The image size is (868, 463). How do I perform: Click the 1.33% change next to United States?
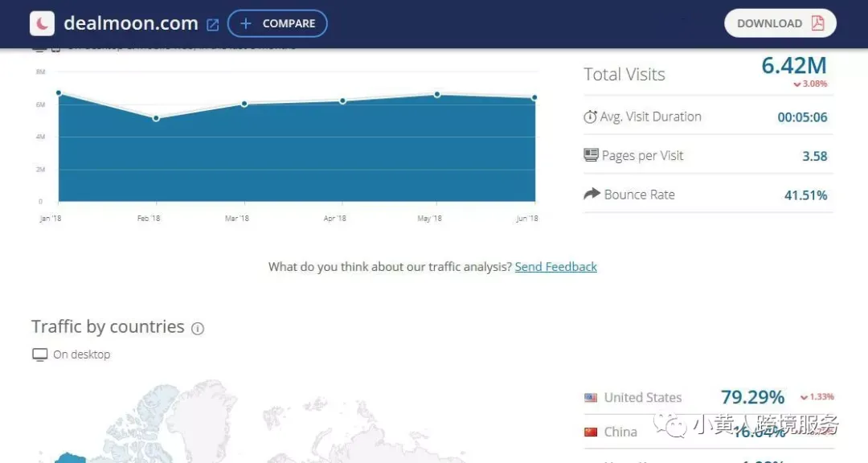pos(817,396)
